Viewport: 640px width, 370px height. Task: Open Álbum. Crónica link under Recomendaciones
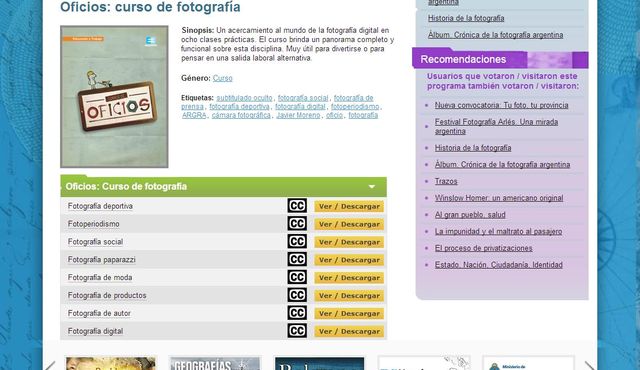tap(502, 165)
